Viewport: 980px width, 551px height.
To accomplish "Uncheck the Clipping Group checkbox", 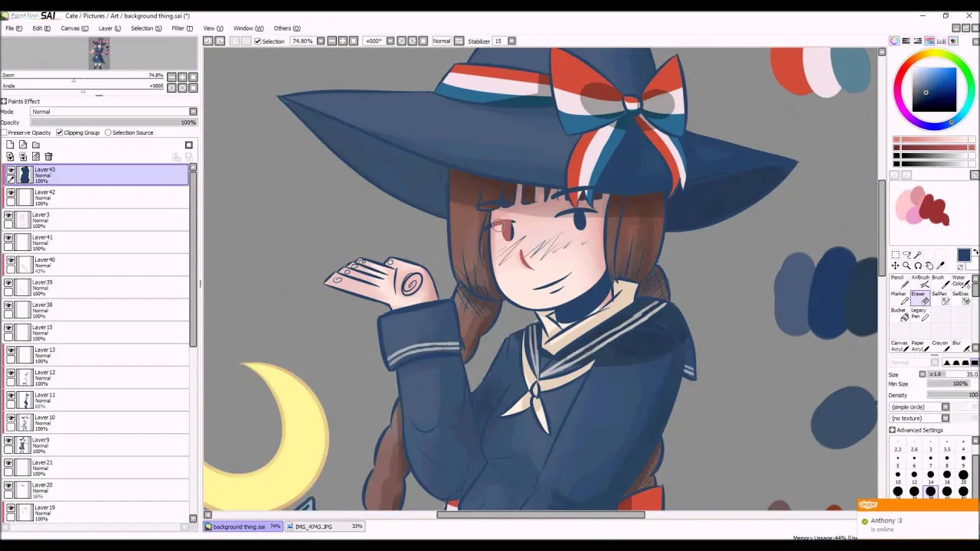I will tap(60, 132).
